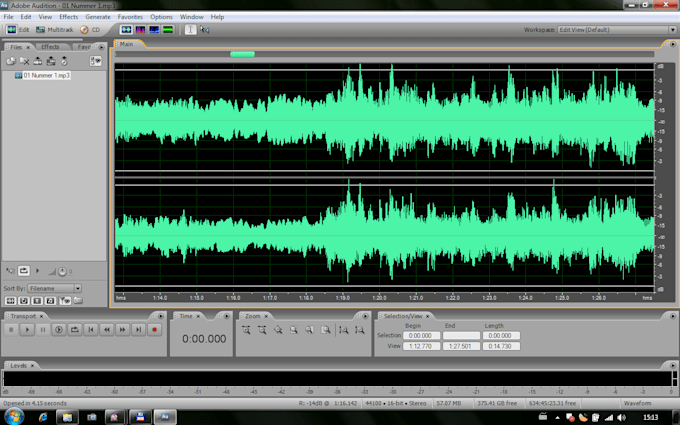
Task: Click the Zoom In Horizontally icon
Action: 245,329
